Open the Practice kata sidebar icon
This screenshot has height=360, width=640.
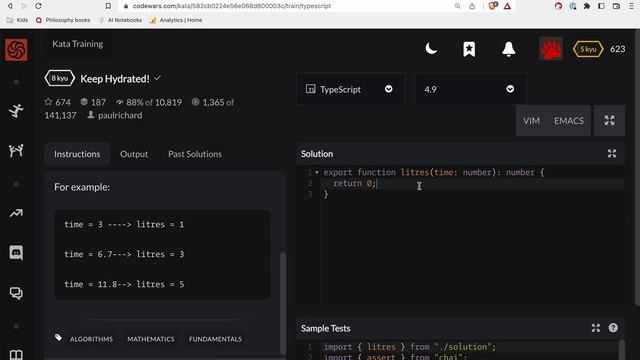tap(16, 111)
